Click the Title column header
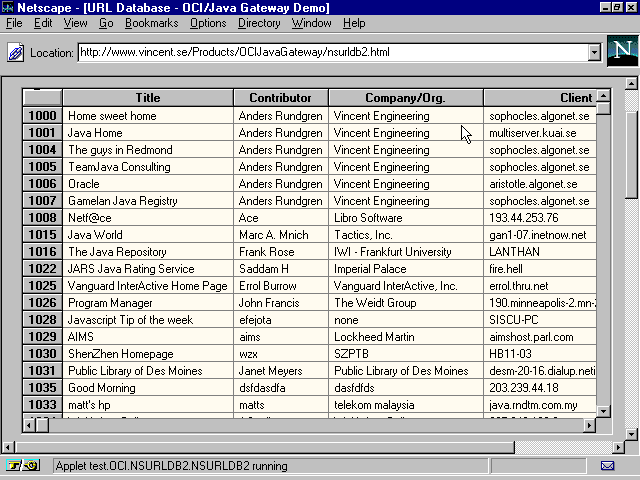Screen dimensions: 640x480 148,98
